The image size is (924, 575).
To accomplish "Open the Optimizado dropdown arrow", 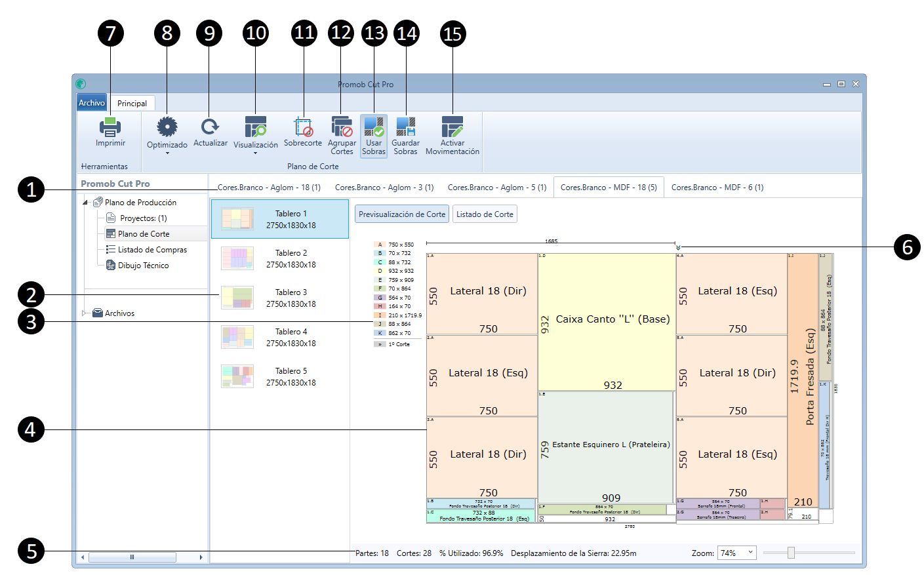I will coord(167,153).
